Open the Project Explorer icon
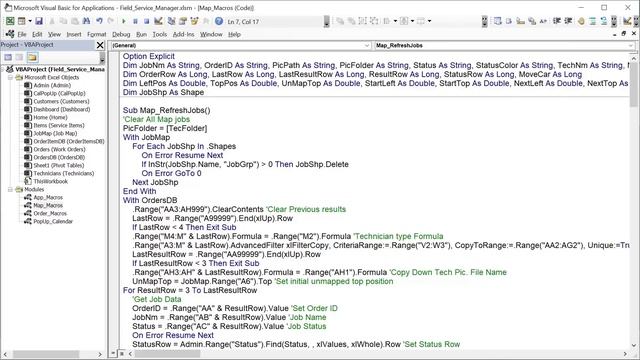The width and height of the screenshot is (640, 360). click(x=171, y=21)
